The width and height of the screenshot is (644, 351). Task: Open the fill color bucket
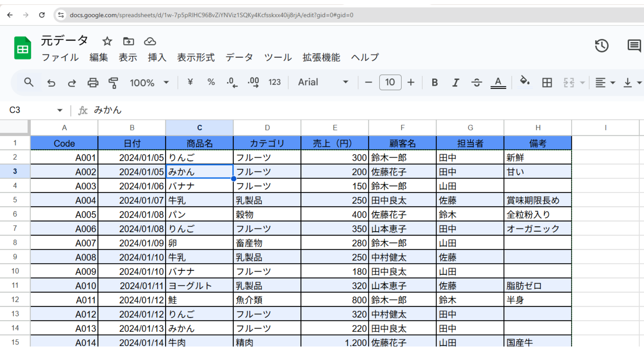point(525,82)
